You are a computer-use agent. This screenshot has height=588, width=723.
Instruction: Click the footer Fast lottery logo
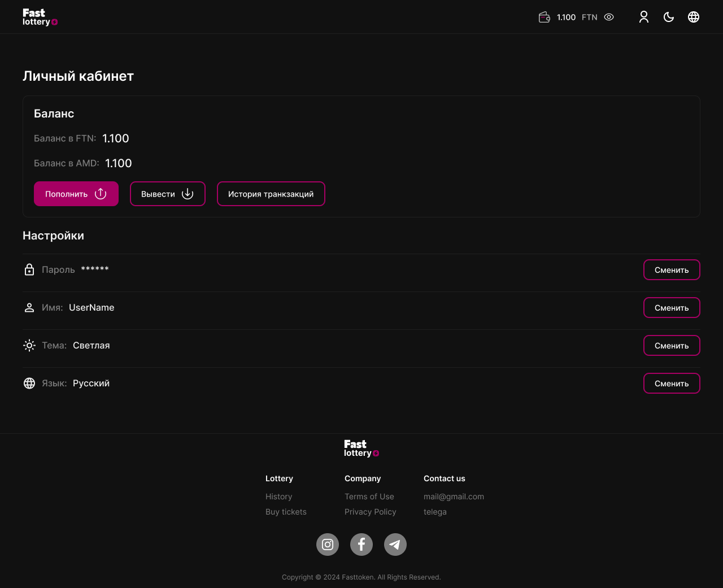tap(361, 448)
